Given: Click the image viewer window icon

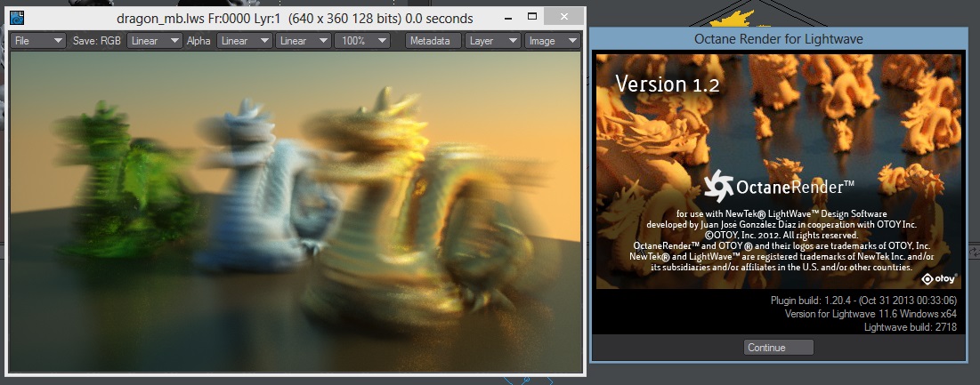Looking at the screenshot, I should (18, 18).
